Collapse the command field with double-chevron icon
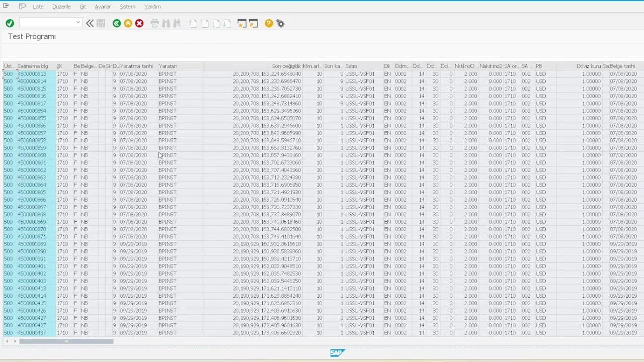Image resolution: width=644 pixels, height=362 pixels. [90, 23]
